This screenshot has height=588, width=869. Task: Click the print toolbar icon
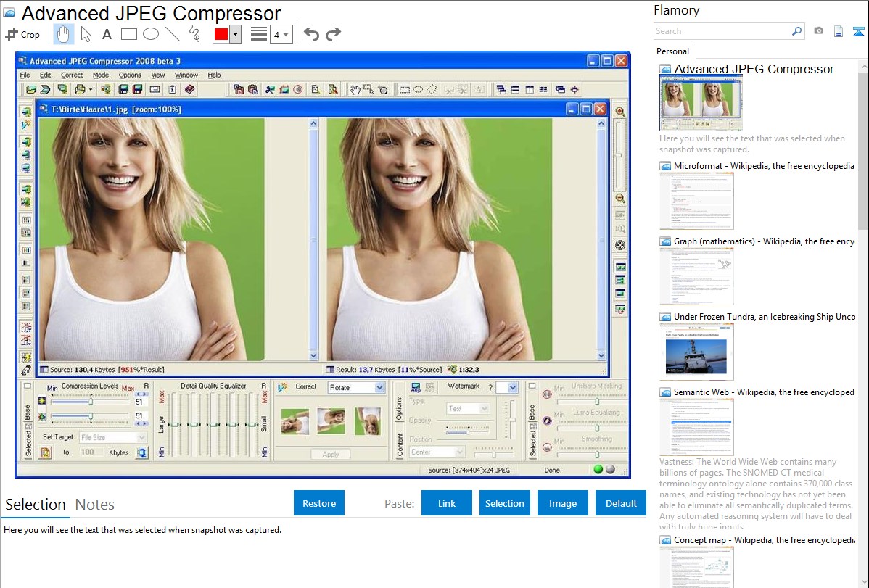pos(81,89)
